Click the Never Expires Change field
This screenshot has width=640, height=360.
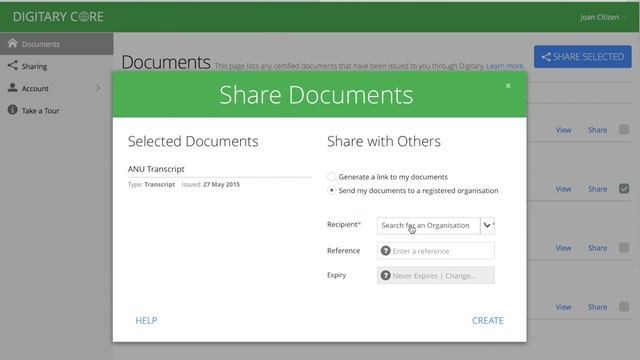(436, 276)
